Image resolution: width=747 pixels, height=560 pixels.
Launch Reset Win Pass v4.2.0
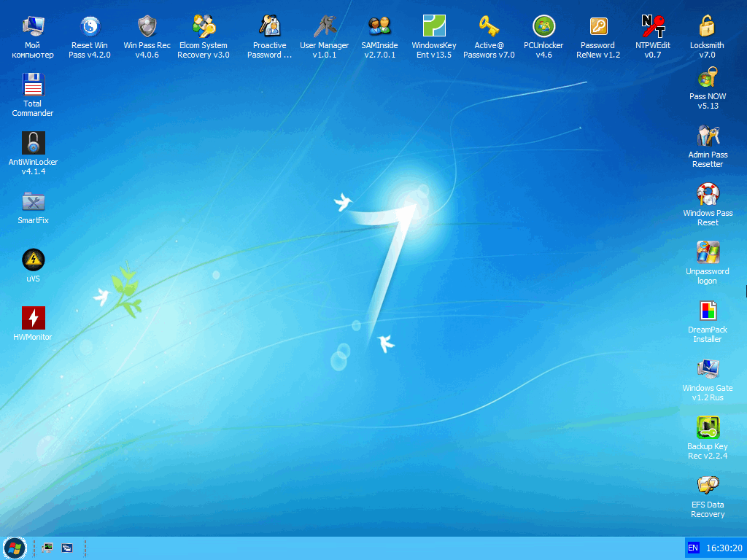tap(90, 27)
